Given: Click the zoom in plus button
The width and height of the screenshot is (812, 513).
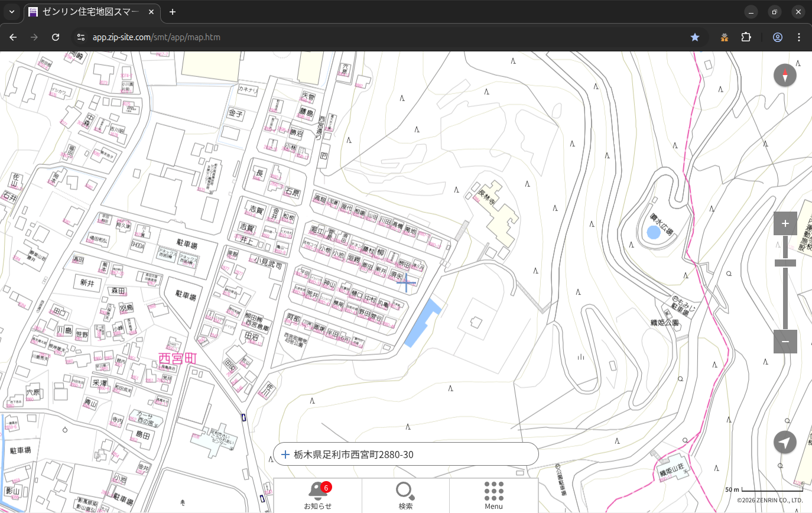Looking at the screenshot, I should pyautogui.click(x=785, y=223).
